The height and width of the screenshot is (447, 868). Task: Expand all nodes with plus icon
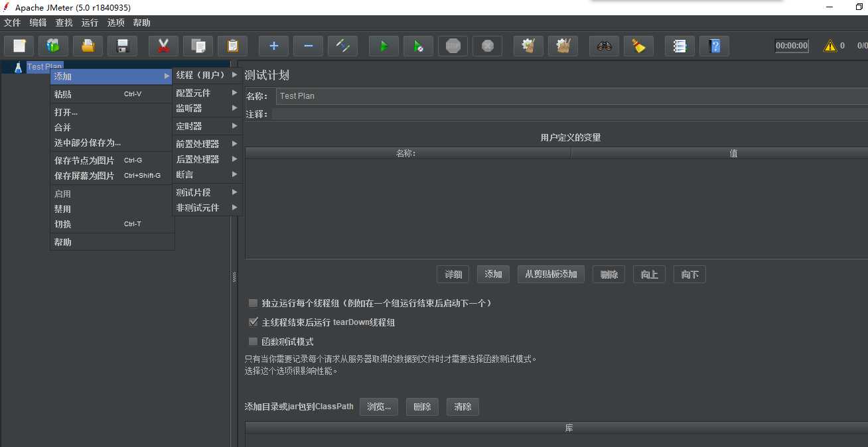point(273,46)
